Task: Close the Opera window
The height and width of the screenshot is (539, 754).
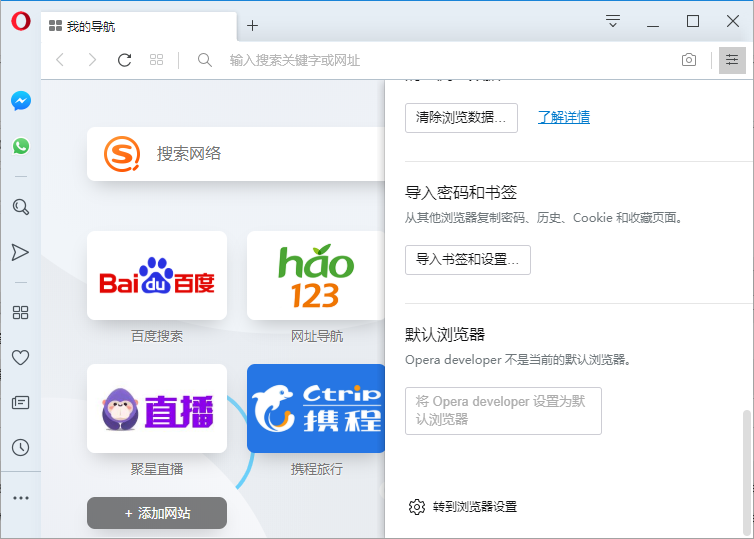Action: (x=732, y=21)
